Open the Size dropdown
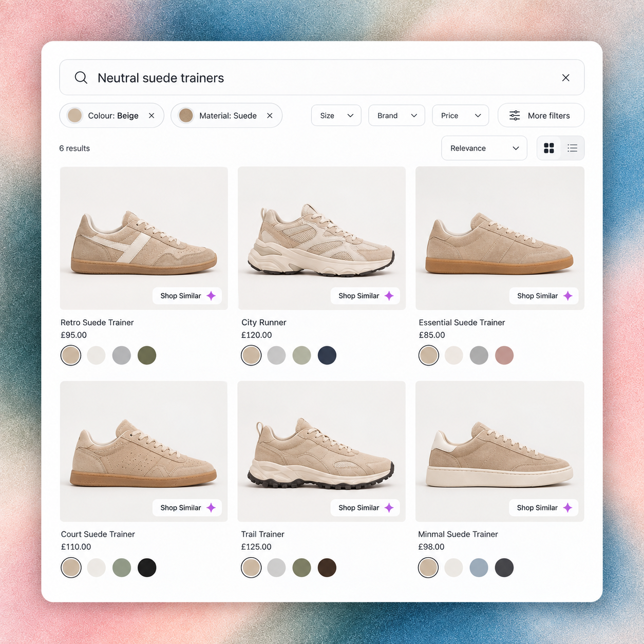The height and width of the screenshot is (644, 644). click(336, 116)
